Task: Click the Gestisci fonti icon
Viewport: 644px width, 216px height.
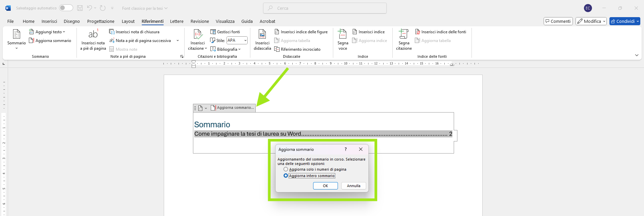Action: tap(213, 32)
